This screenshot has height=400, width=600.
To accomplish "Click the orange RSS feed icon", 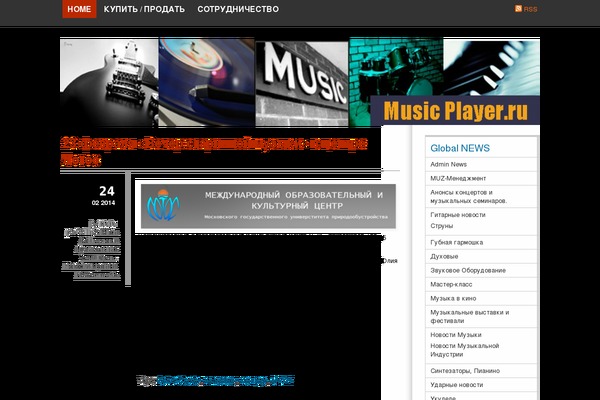I will click(518, 8).
